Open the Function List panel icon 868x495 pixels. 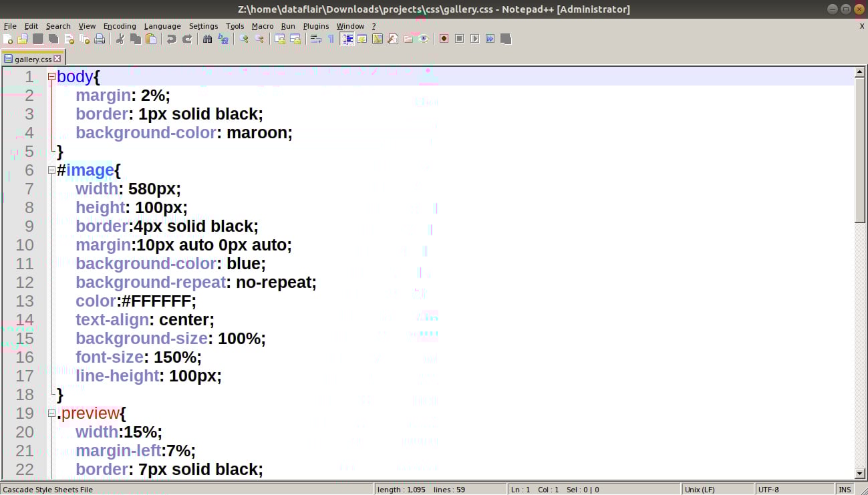[393, 39]
